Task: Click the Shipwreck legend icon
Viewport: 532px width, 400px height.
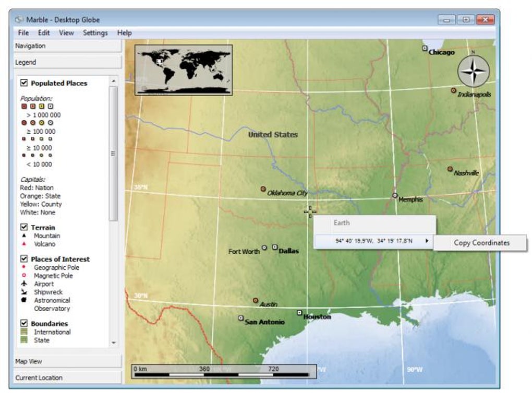Action: tap(24, 292)
